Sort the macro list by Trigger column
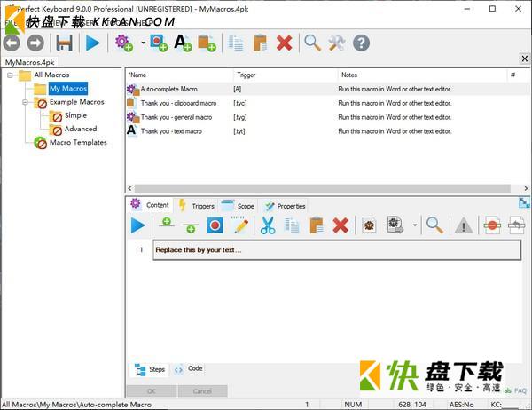 [285, 75]
